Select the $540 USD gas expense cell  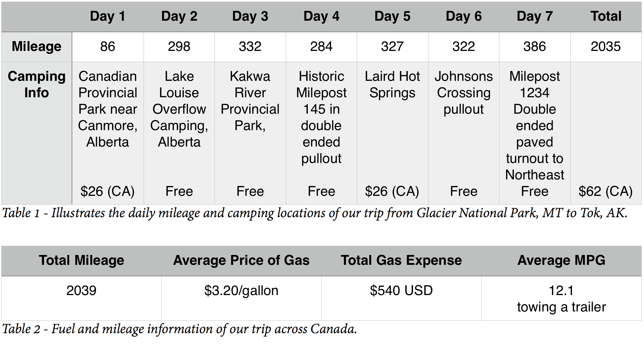[x=401, y=291]
